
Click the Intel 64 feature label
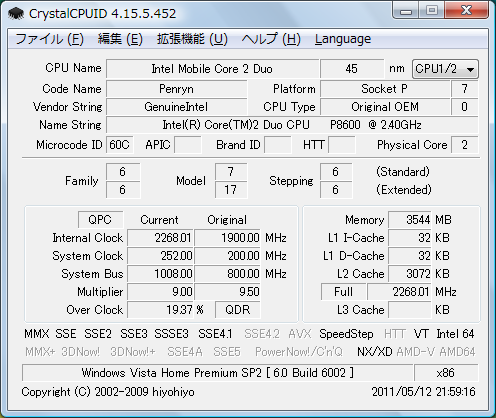pos(455,334)
